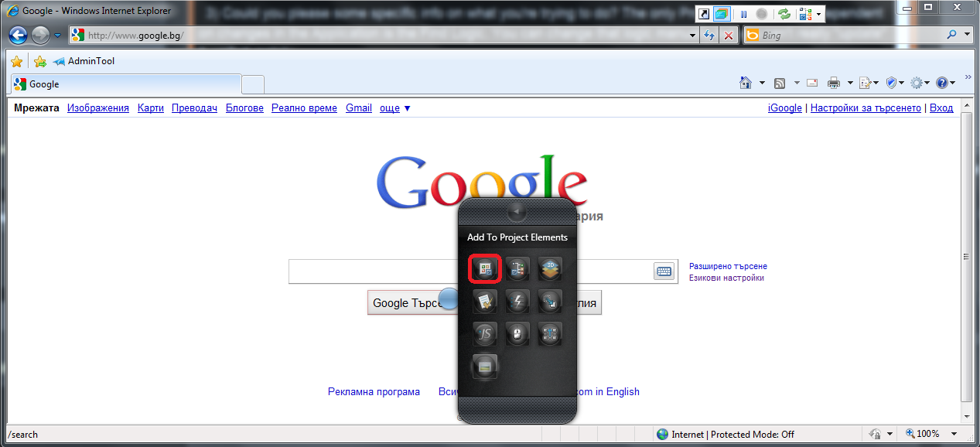Open Настройки за търсенето link

[x=866, y=108]
